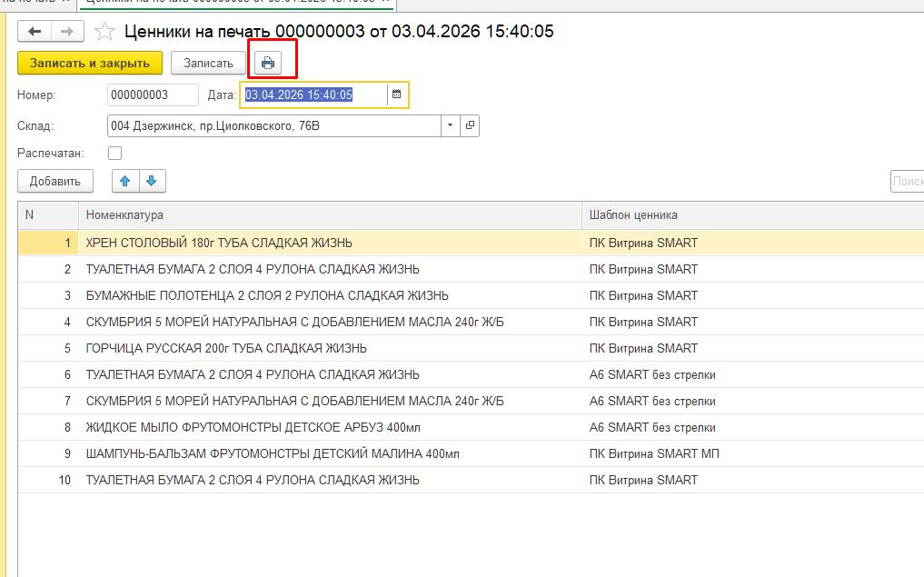924x577 pixels.
Task: Toggle the Распечатан checkbox
Action: (114, 154)
